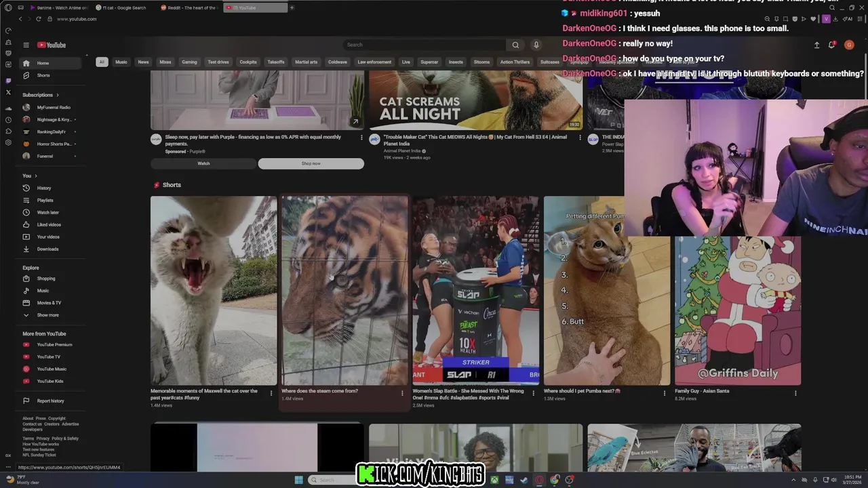Reload the page with refresh icon
This screenshot has width=868, height=488.
point(40,19)
